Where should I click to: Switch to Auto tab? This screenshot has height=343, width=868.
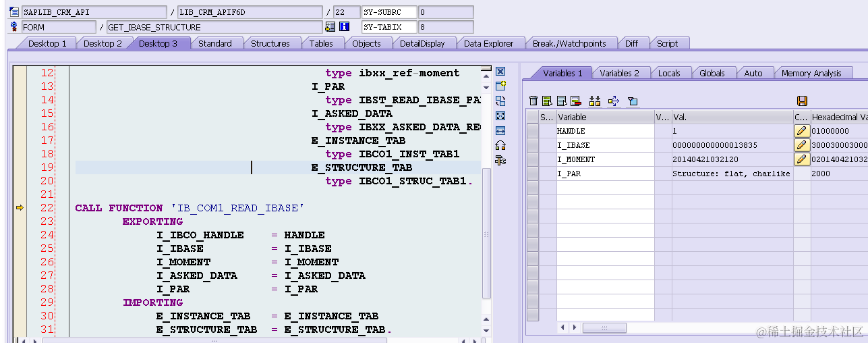point(753,73)
